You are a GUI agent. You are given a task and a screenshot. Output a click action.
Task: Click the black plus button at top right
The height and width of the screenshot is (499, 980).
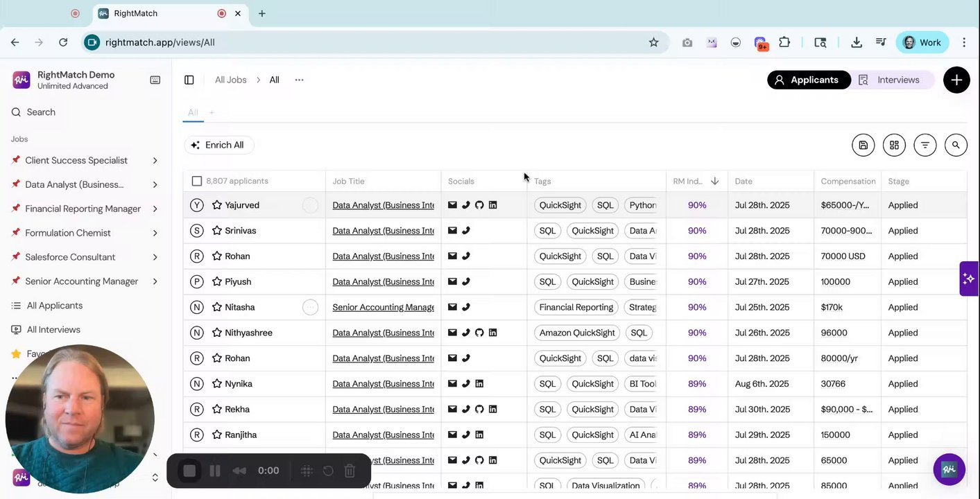(956, 80)
